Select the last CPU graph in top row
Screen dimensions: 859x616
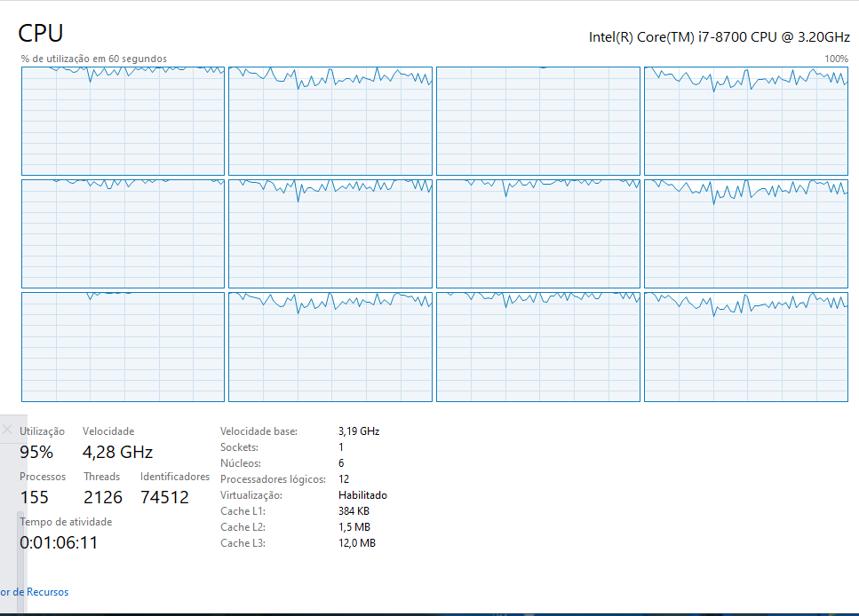pyautogui.click(x=746, y=121)
